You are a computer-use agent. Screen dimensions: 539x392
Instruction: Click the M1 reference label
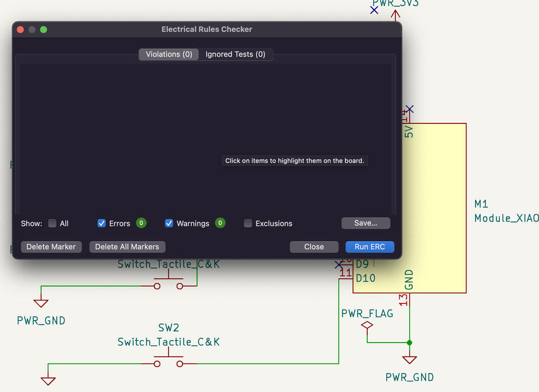coord(481,204)
